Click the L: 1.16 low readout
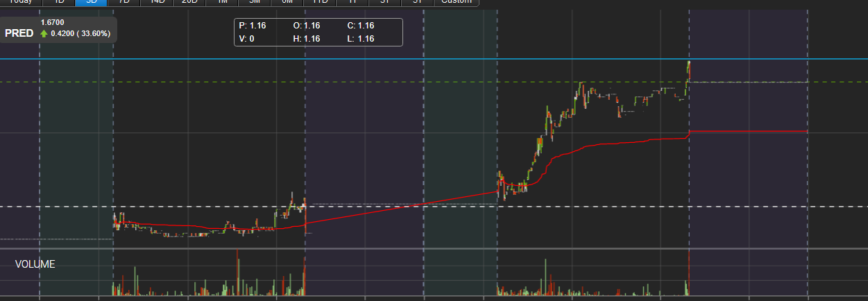Viewport: 868px width, 301px height. point(361,39)
